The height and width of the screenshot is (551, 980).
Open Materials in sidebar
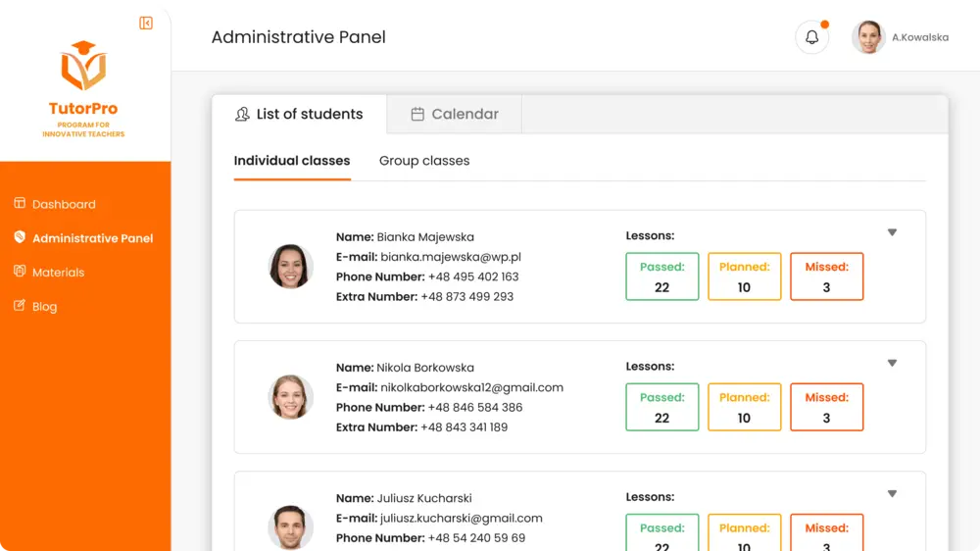pyautogui.click(x=58, y=273)
